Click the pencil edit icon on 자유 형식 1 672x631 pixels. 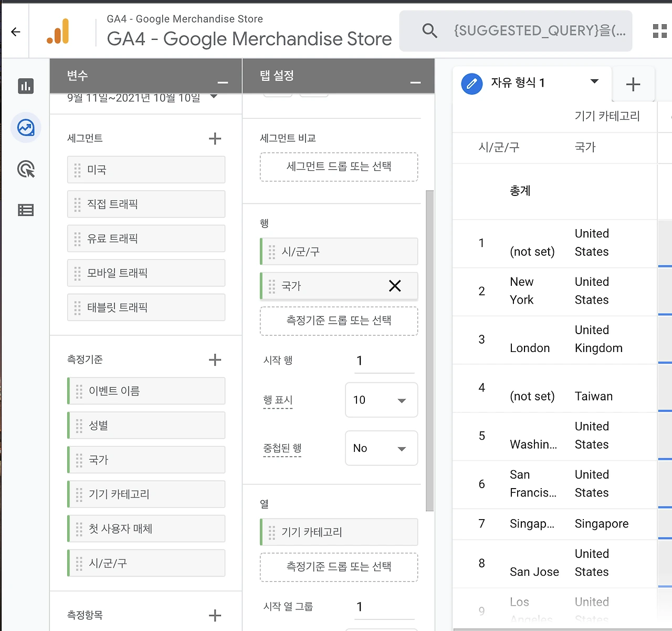point(472,84)
